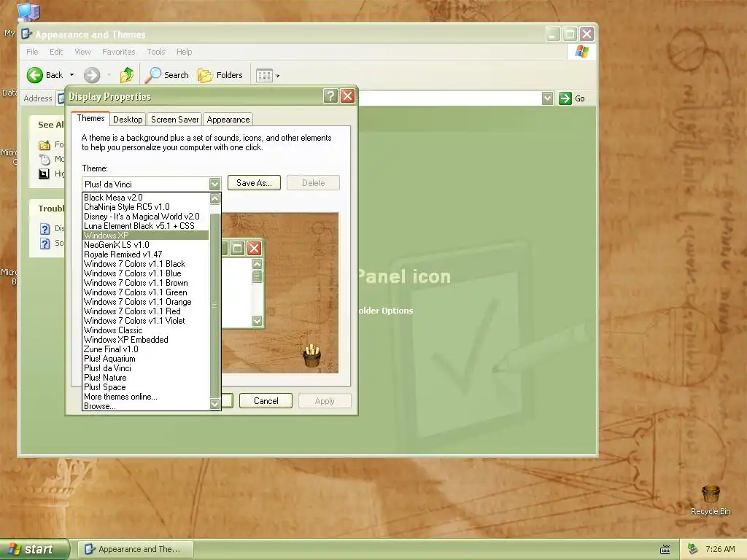The height and width of the screenshot is (560, 747).
Task: Select Browse... in theme list
Action: pyautogui.click(x=145, y=406)
